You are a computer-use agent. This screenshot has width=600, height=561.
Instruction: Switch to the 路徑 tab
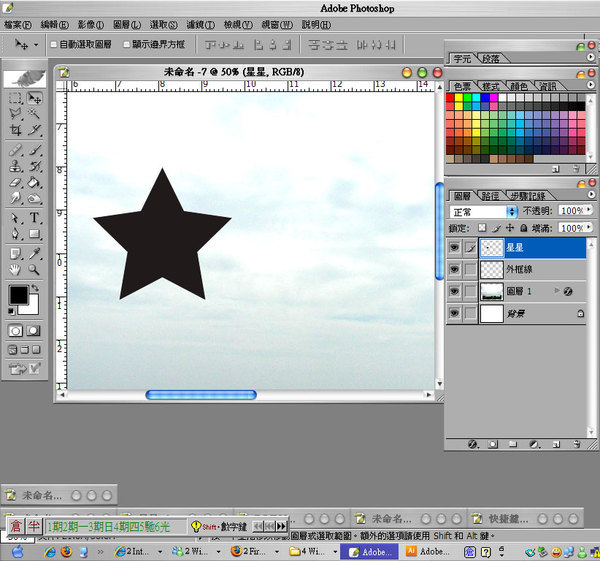coord(490,196)
